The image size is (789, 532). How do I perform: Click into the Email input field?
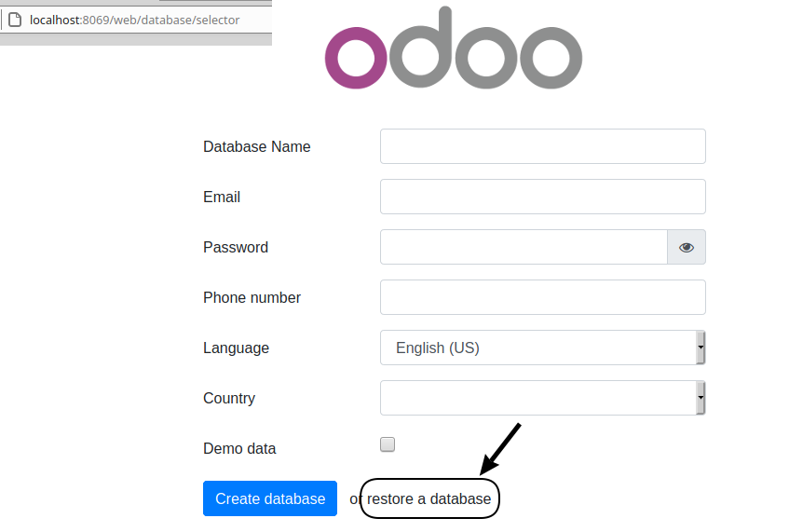[x=543, y=197]
